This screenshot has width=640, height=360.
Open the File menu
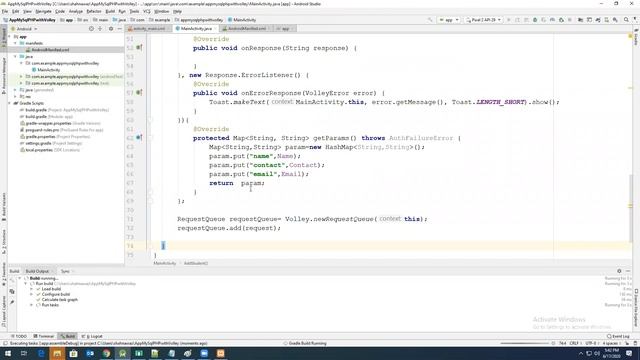click(x=5, y=11)
